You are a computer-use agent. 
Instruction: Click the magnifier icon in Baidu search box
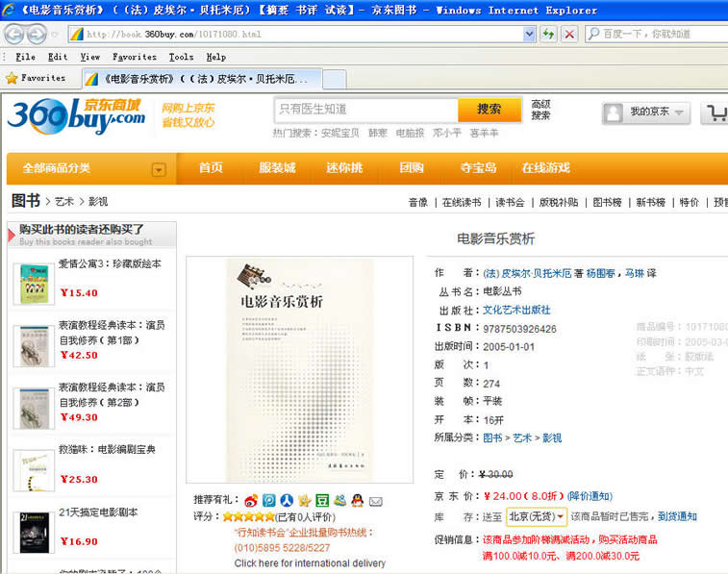593,34
